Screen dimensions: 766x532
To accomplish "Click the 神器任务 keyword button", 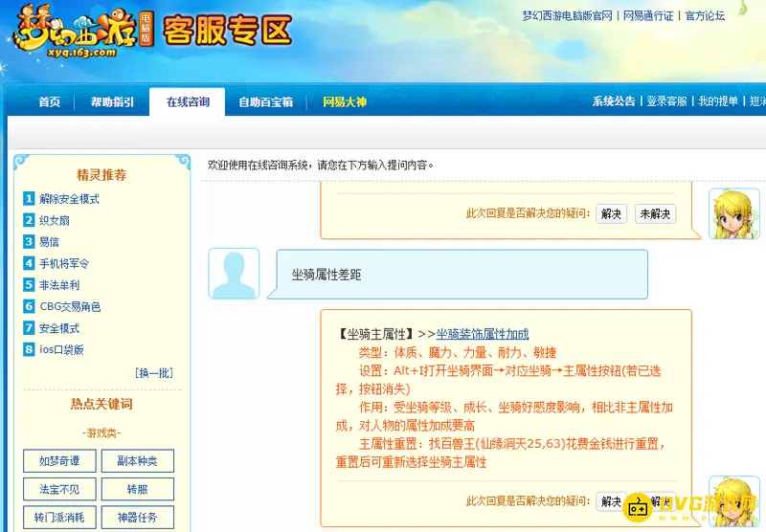I will tap(137, 518).
